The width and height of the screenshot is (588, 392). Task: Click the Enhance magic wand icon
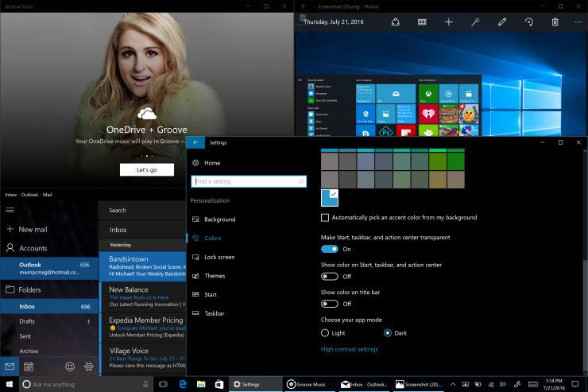[475, 22]
